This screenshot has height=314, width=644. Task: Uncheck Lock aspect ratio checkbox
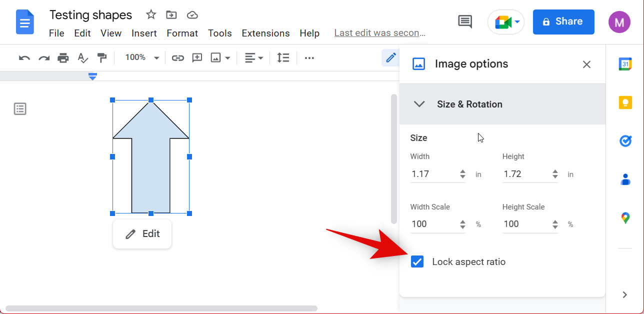point(417,261)
